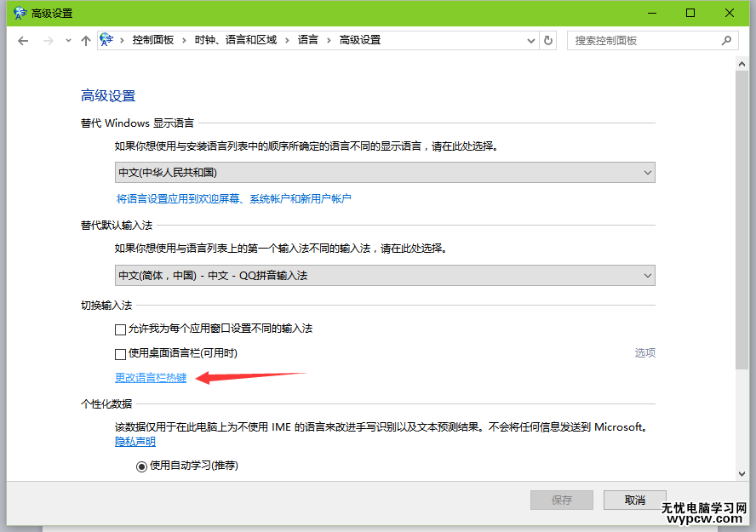
Task: Click the 替代默认输入法 section label
Action: point(117,225)
